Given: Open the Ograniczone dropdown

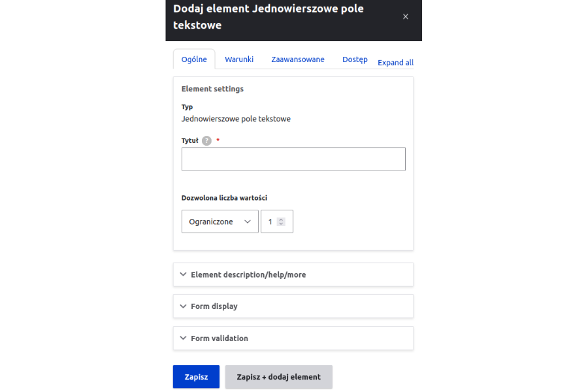Looking at the screenshot, I should 220,221.
